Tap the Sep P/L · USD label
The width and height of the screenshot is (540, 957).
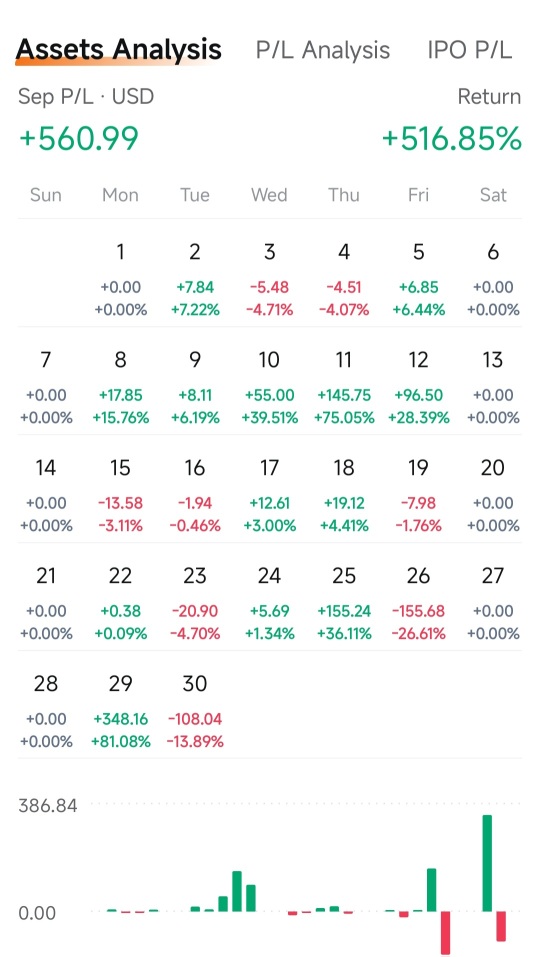(x=86, y=96)
